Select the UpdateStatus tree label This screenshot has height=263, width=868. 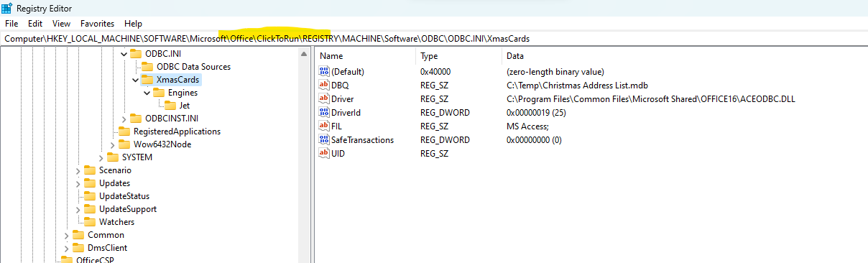[124, 196]
